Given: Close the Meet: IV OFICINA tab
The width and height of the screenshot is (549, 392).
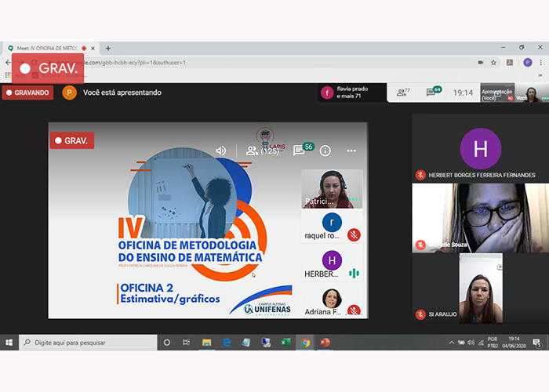Looking at the screenshot, I should click(x=93, y=49).
